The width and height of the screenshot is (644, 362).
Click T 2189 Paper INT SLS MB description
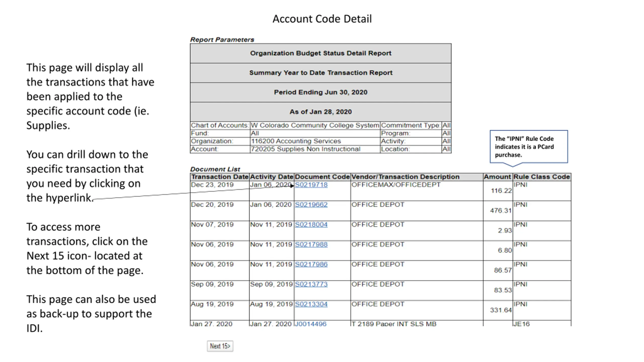click(x=394, y=324)
